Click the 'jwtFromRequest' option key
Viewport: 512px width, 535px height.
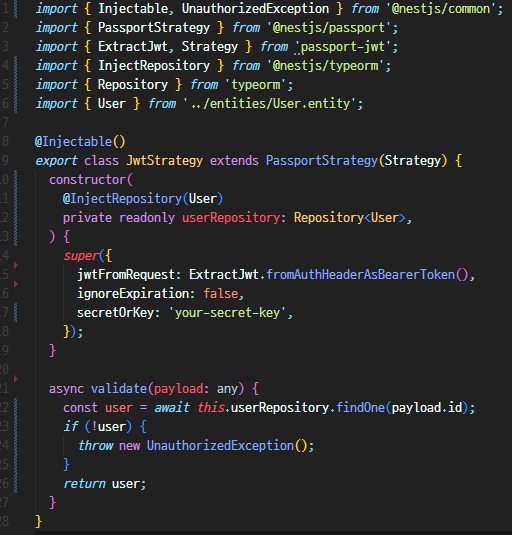[126, 275]
